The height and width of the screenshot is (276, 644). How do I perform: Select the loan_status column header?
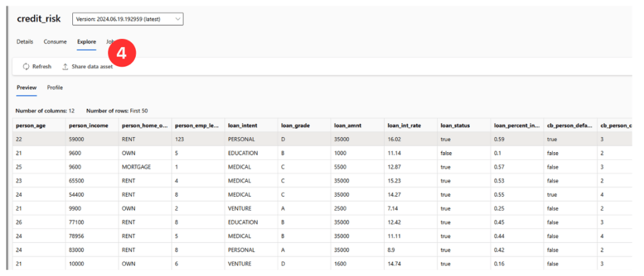(455, 126)
